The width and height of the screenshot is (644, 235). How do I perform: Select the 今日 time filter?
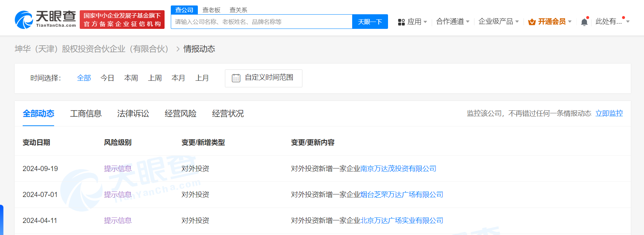107,78
